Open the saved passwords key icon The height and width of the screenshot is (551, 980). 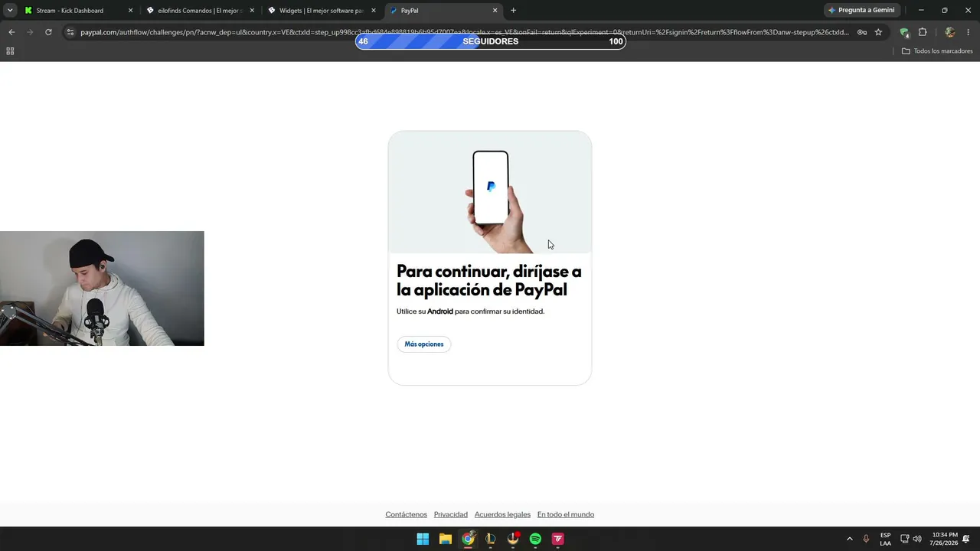click(x=862, y=32)
